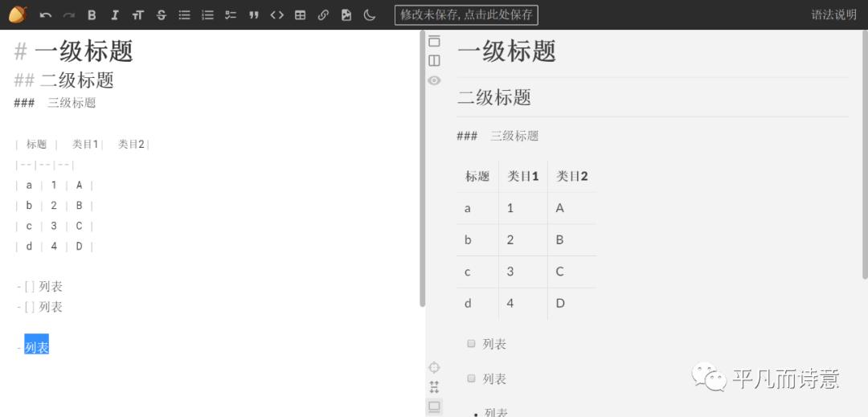
Task: Toggle dark mode with the moon icon
Action: (x=370, y=15)
